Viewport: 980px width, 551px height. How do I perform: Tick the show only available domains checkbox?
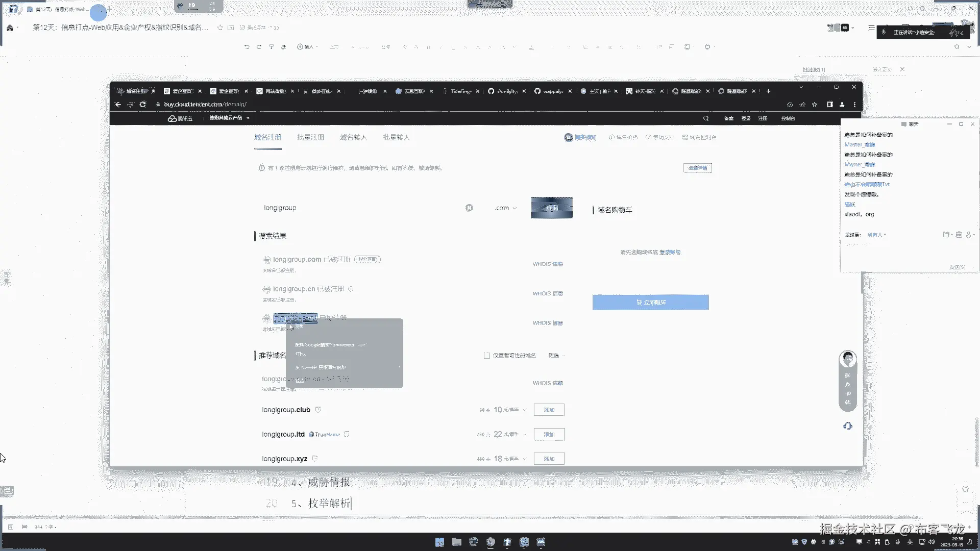coord(487,356)
